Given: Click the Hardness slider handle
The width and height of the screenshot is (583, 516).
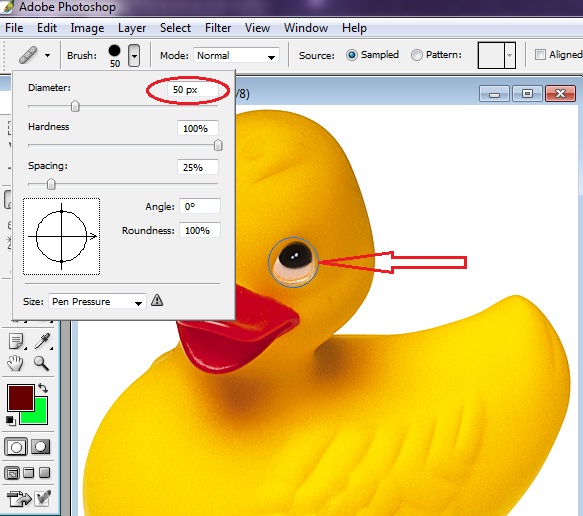Looking at the screenshot, I should 218,145.
